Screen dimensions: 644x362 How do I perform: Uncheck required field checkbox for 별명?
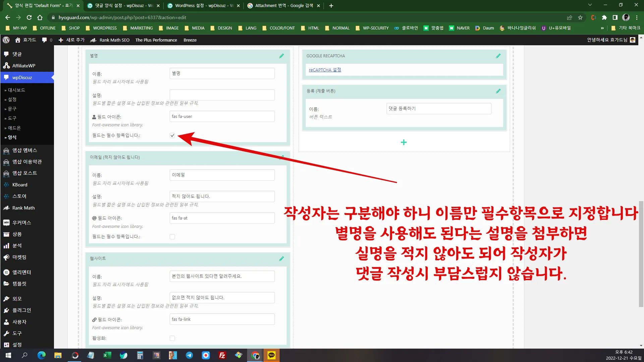(172, 135)
